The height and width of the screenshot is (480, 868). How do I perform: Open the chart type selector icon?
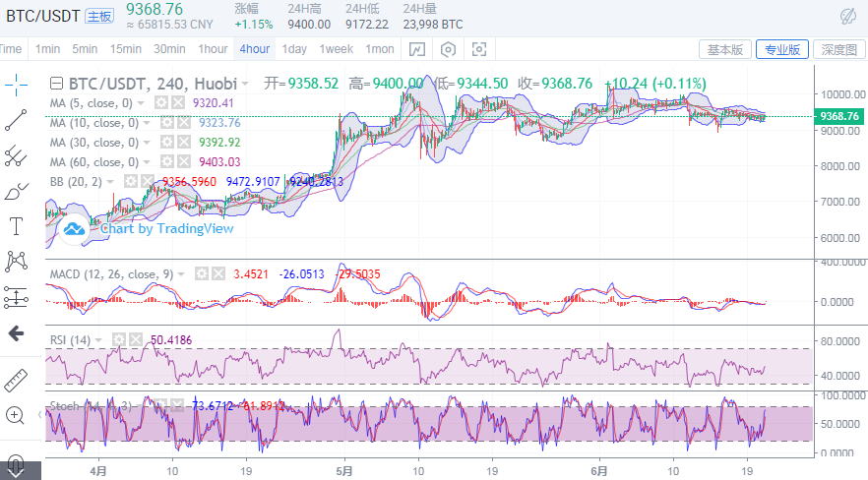[x=417, y=50]
